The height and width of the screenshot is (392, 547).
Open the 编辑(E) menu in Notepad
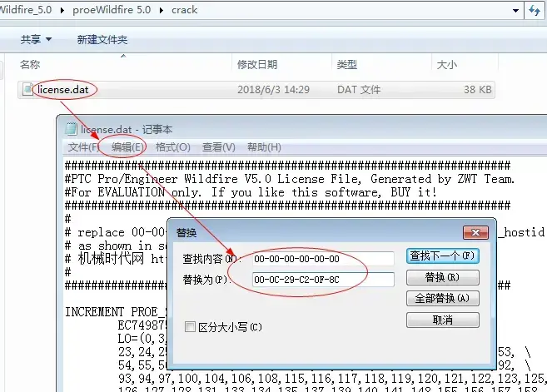click(x=127, y=147)
